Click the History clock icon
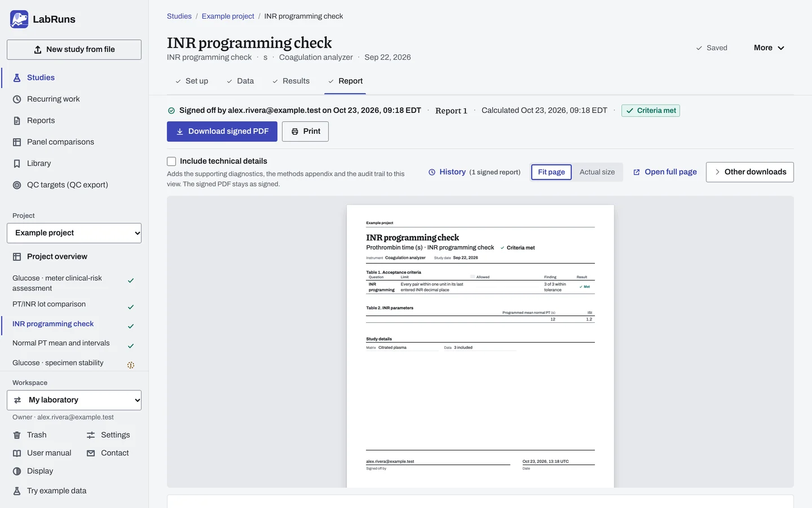This screenshot has height=508, width=812. tap(432, 172)
